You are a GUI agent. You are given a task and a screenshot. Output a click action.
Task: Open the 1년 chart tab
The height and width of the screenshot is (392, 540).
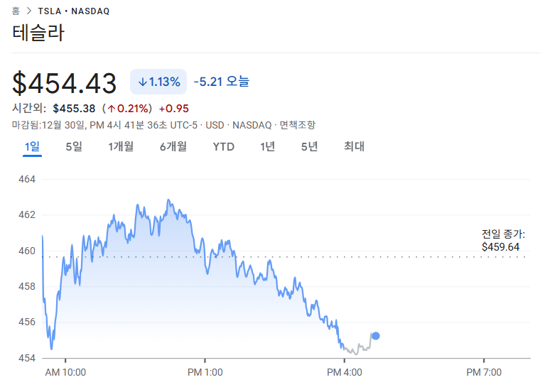coord(267,147)
